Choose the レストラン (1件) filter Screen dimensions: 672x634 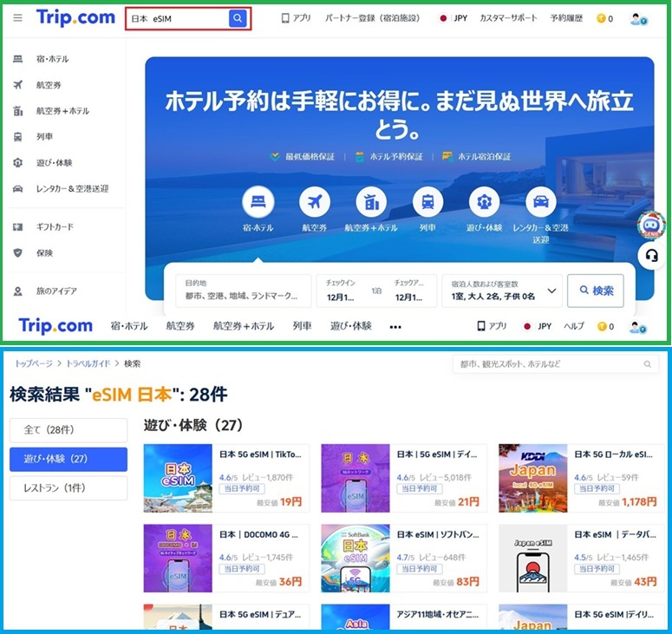pyautogui.click(x=68, y=488)
